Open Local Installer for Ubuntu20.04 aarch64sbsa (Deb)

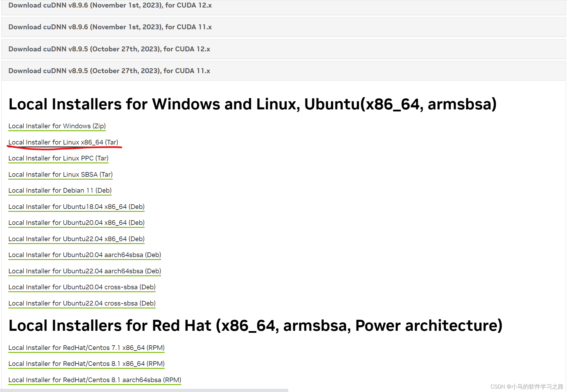(x=85, y=255)
